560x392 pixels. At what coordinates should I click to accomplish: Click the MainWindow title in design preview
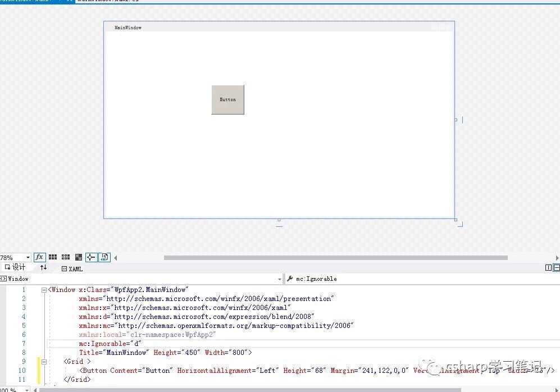128,28
